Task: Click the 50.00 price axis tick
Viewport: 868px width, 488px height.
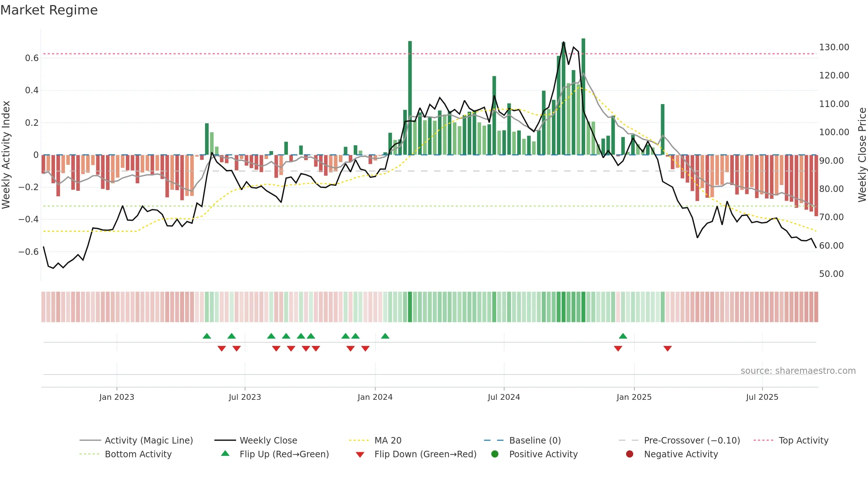Action: 831,274
